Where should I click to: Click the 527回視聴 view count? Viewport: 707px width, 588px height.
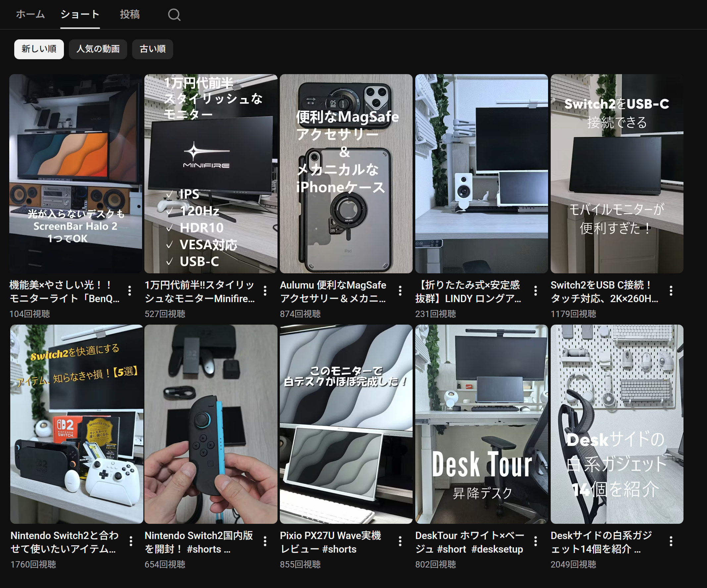(x=165, y=314)
